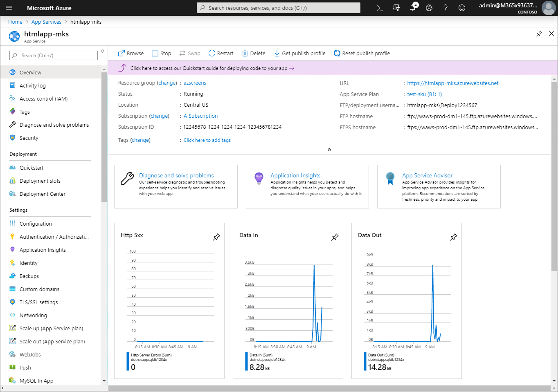Pin the Data Out chart
Viewport: 558px width, 392px height.
[x=454, y=237]
